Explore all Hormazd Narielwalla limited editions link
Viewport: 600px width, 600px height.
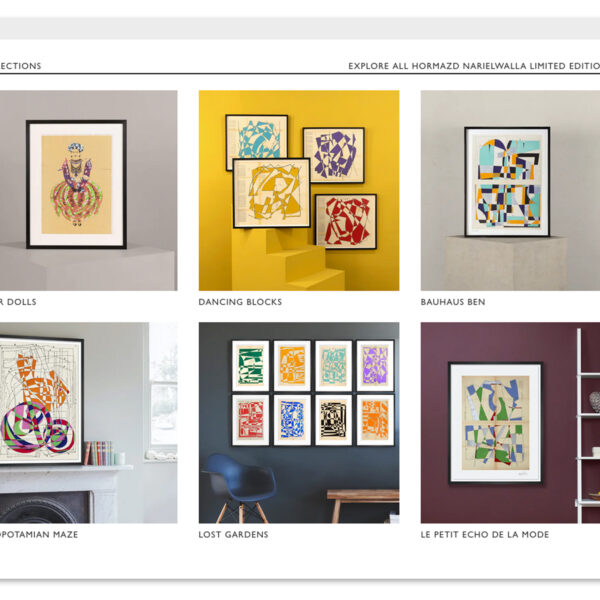coord(474,66)
